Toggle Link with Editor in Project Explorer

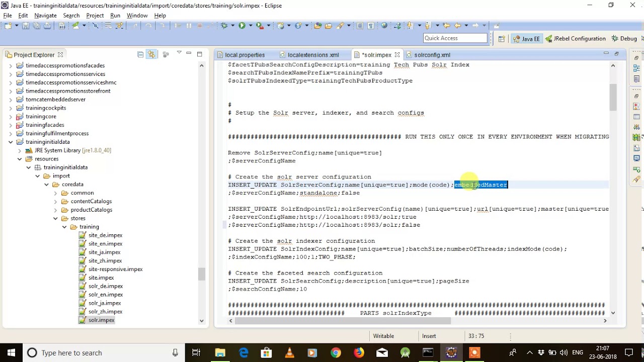(151, 54)
